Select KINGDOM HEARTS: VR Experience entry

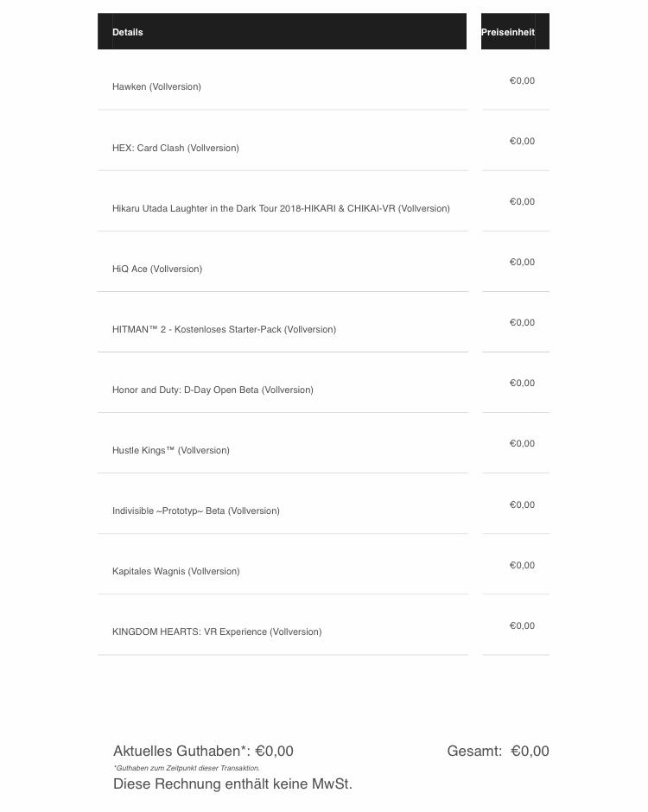217,631
